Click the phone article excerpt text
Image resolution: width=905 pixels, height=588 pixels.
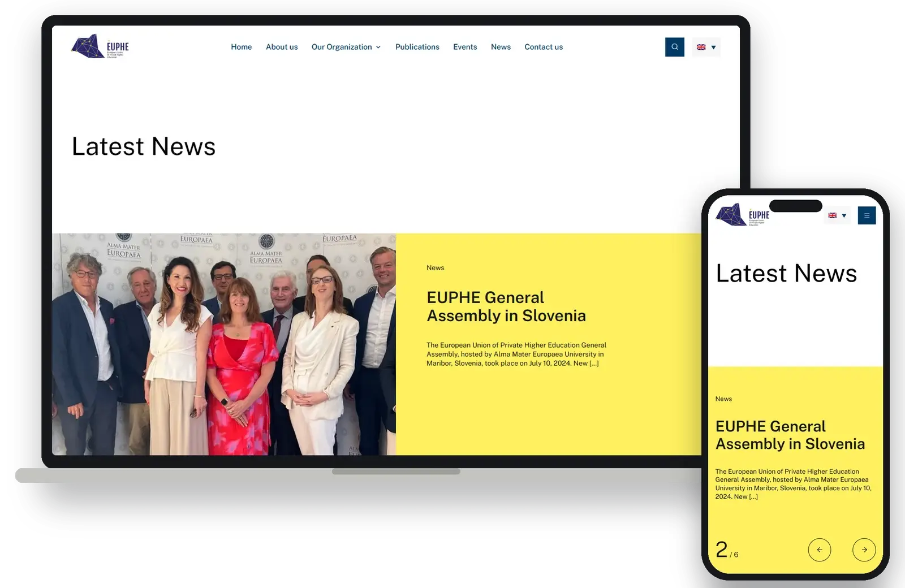(793, 484)
